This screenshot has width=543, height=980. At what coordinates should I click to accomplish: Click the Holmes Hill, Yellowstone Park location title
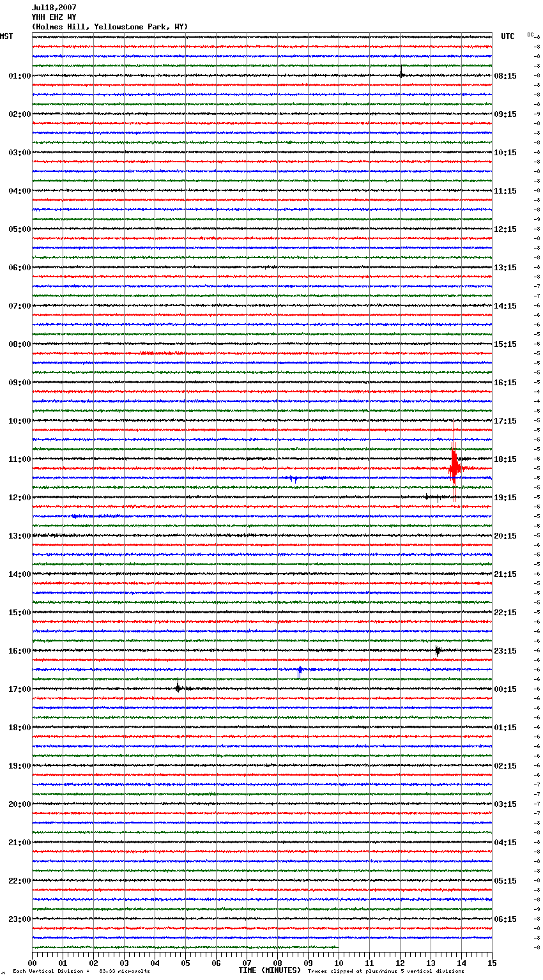click(x=110, y=27)
